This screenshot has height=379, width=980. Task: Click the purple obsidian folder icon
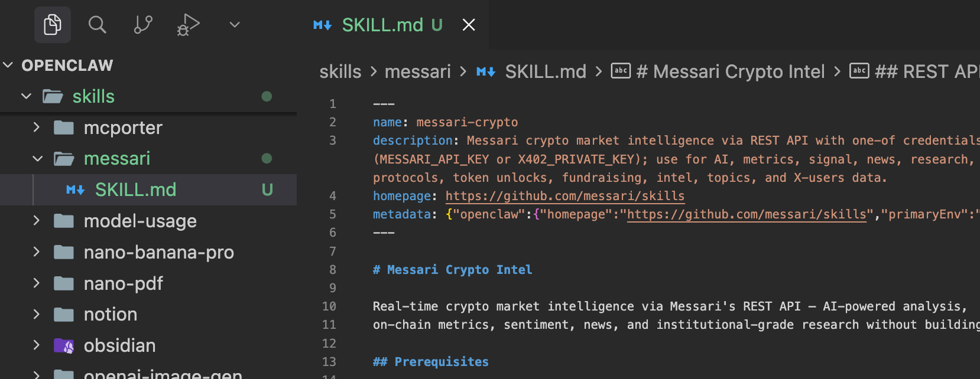coord(64,345)
